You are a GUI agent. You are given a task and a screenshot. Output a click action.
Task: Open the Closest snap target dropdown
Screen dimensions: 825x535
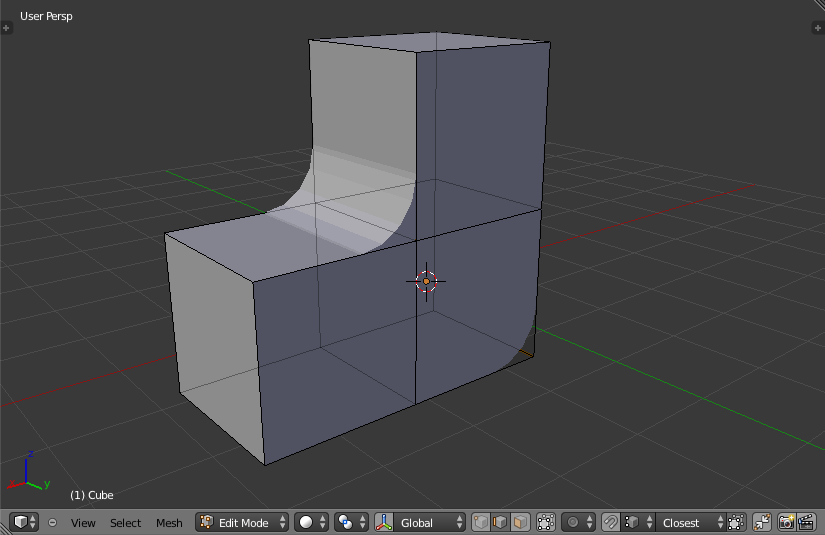pos(691,522)
